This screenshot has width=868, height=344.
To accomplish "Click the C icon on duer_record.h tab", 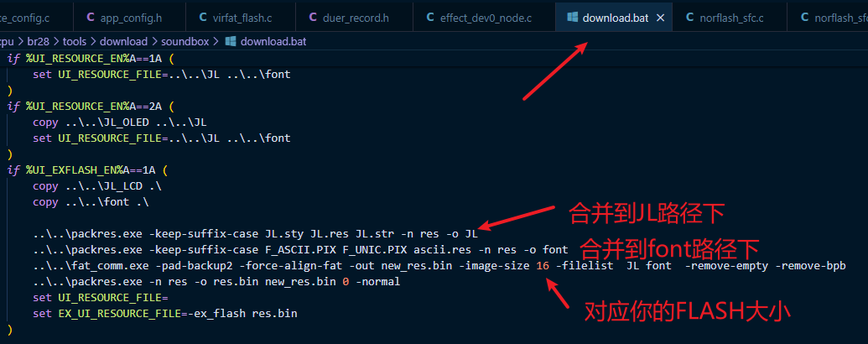I will coord(313,18).
